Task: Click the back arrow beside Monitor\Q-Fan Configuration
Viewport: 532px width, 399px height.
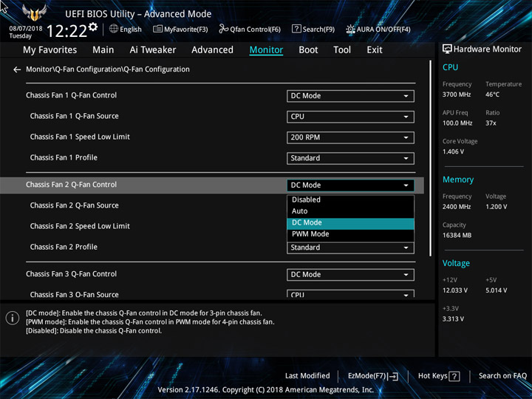Action: pos(17,69)
